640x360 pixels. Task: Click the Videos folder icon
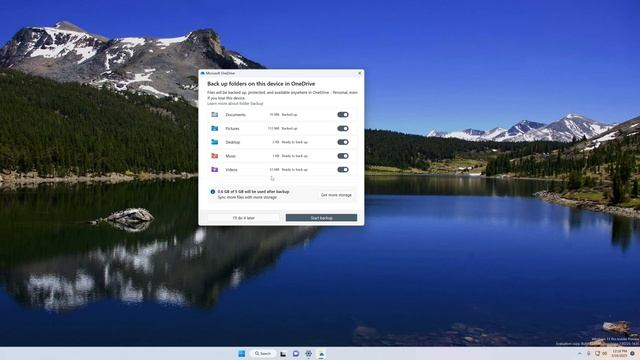tap(214, 169)
